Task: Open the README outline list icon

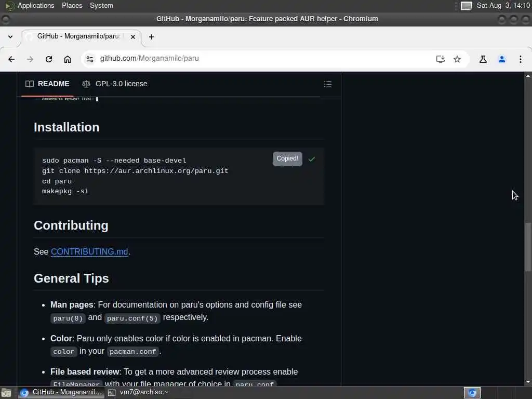Action: pos(328,84)
